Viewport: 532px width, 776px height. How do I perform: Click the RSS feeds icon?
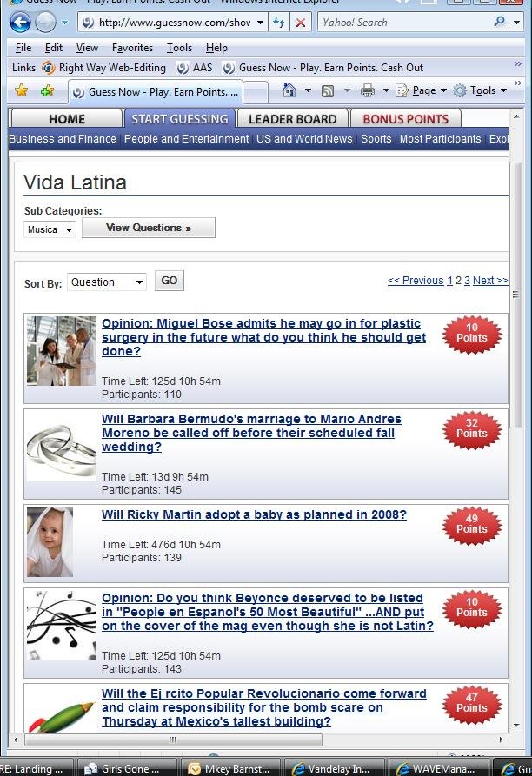click(x=328, y=90)
